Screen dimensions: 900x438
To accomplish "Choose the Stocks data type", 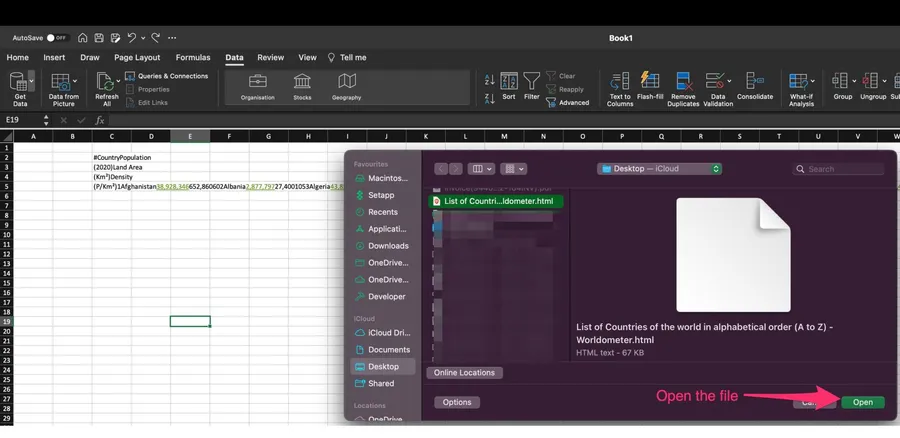I will pos(302,82).
